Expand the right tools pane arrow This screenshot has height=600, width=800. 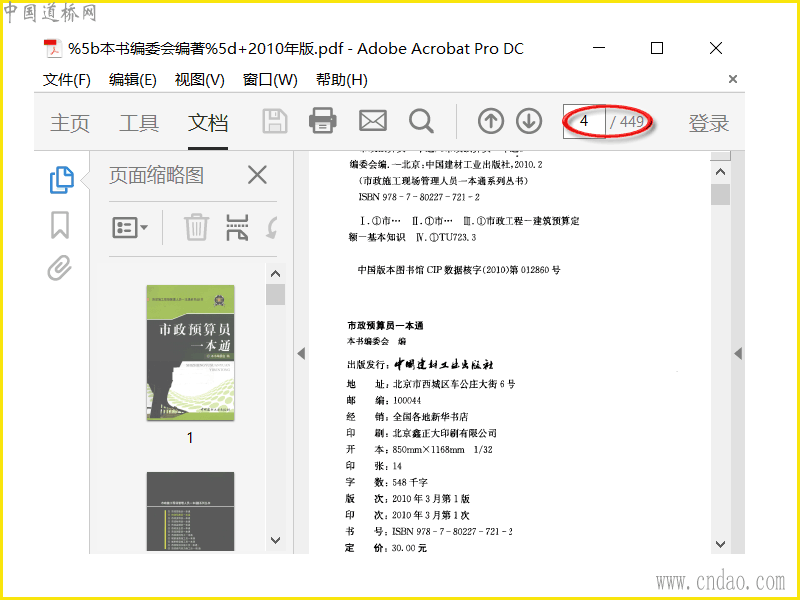[x=738, y=353]
